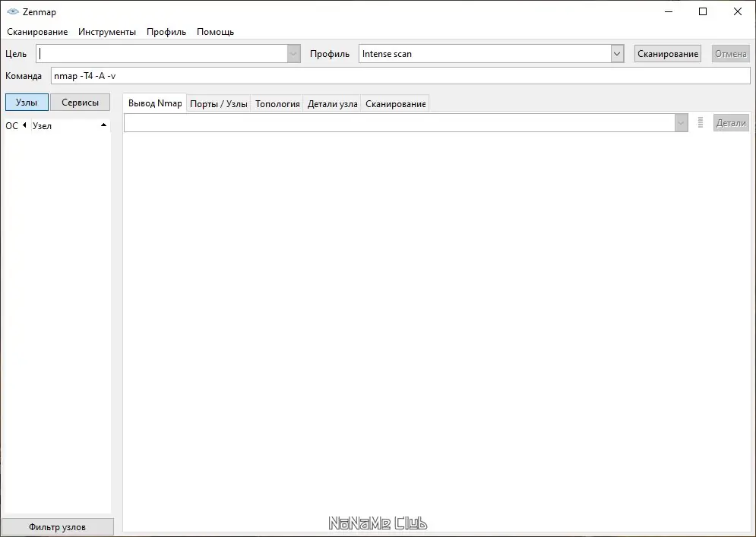The width and height of the screenshot is (756, 537).
Task: Click the ascending sort arrow in Узел column
Action: point(103,125)
